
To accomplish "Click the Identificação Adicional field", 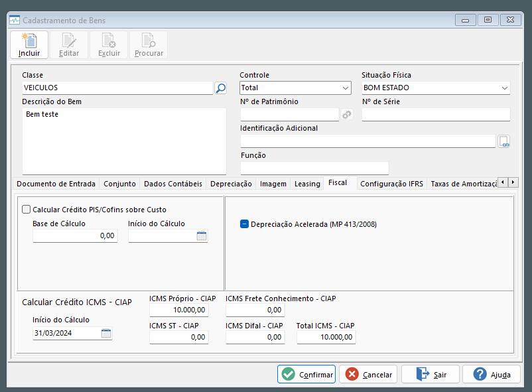I will pyautogui.click(x=368, y=141).
